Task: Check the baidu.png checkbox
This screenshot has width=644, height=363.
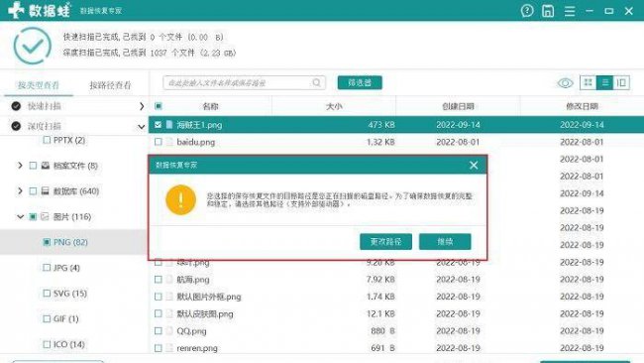Action: (x=159, y=142)
